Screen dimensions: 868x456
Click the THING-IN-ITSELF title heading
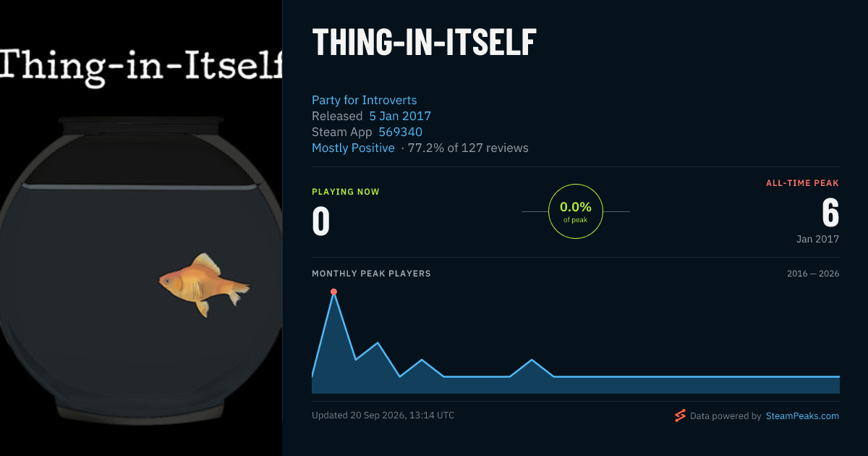425,43
